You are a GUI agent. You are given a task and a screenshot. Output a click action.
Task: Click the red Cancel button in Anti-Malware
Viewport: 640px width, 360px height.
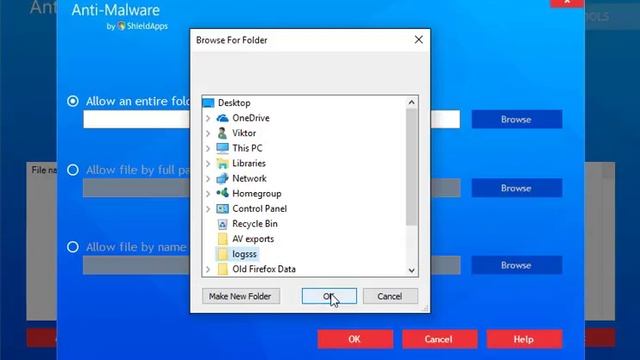[x=440, y=339]
